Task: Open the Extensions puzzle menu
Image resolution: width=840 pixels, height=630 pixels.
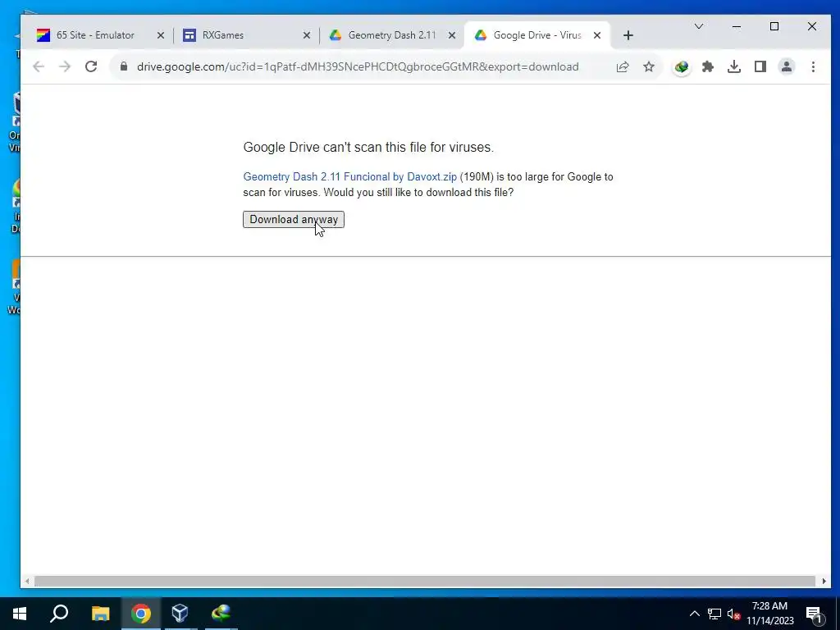Action: (708, 66)
